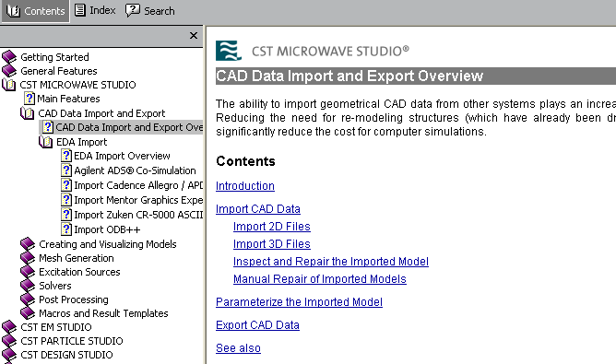This screenshot has height=364, width=616.
Task: Expand the Macros and Result Templates book icon
Action: [28, 313]
